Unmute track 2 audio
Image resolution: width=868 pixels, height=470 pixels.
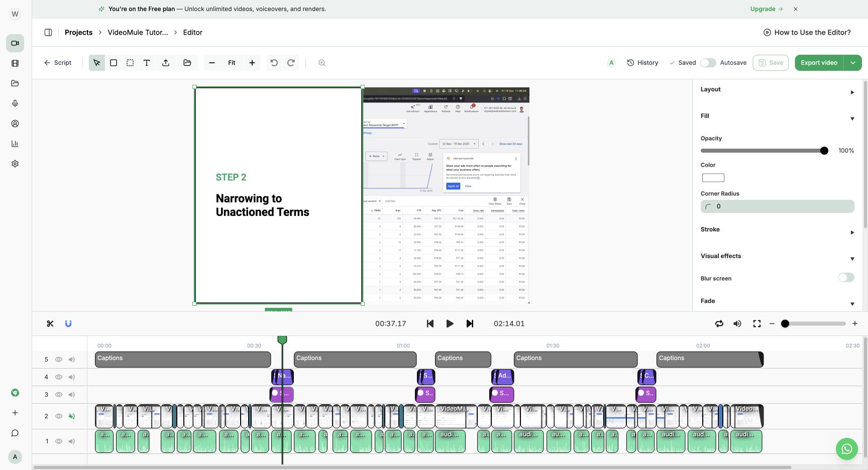coord(72,416)
